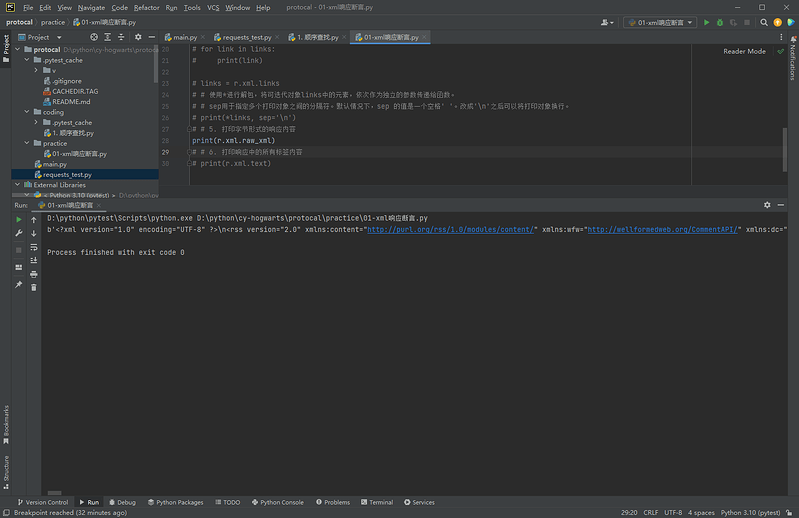
Task: Collapse the protocal root folder
Action: (18, 49)
